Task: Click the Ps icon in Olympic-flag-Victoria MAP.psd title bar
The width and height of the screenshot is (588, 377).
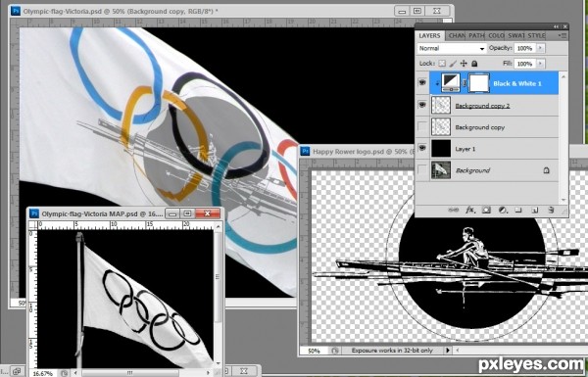Action: (34, 213)
